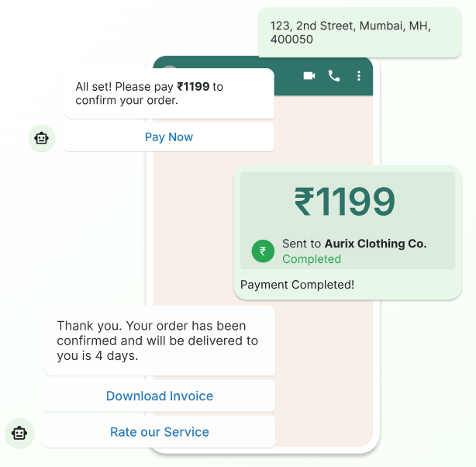Tap the green rupee circle icon
This screenshot has height=467, width=476.
coord(263,251)
